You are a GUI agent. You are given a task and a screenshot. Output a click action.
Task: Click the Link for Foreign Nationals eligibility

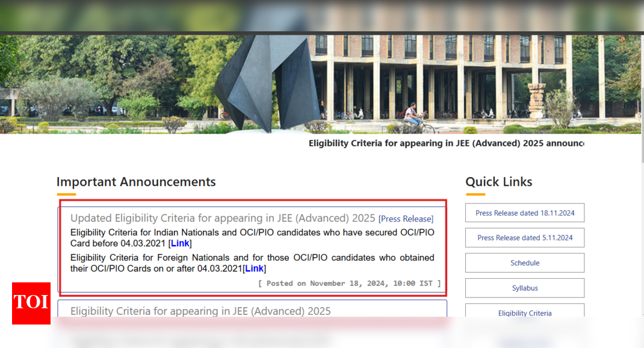click(x=254, y=268)
